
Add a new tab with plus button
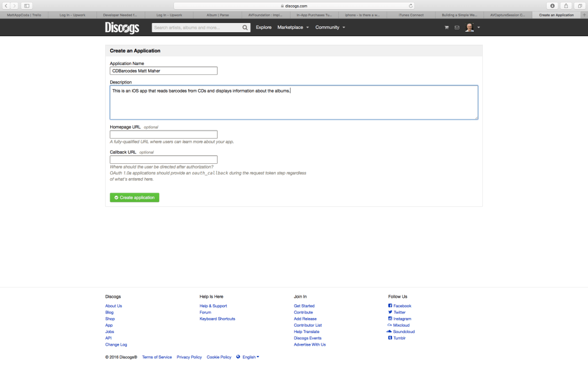click(x=584, y=15)
